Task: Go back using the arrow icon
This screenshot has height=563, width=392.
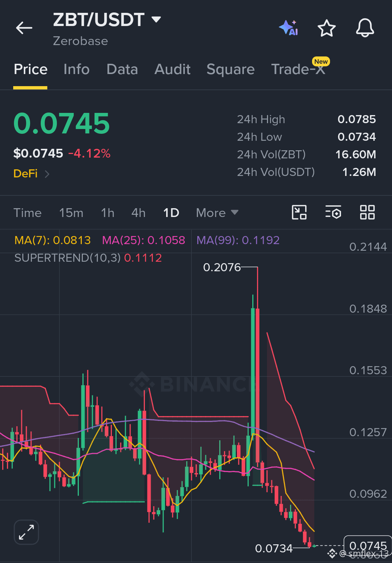Action: [24, 28]
